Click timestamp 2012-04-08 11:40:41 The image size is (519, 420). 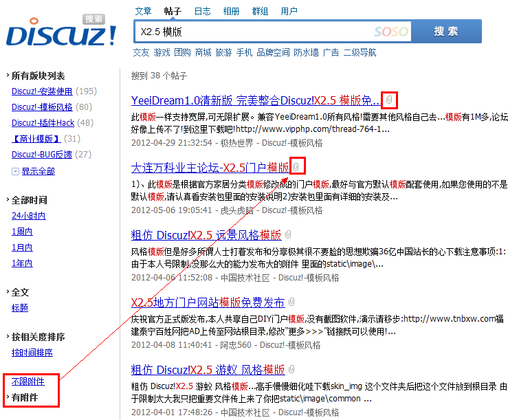tap(171, 345)
